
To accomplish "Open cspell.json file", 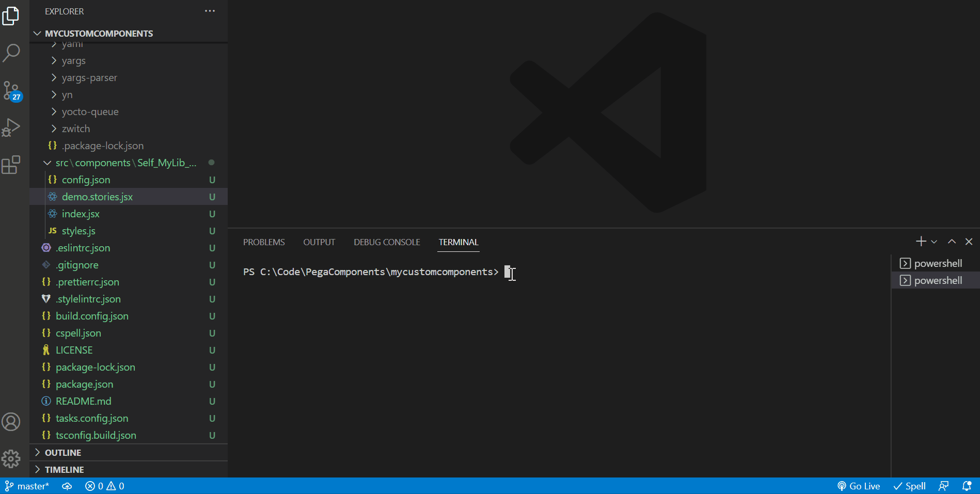I will 129,333.
